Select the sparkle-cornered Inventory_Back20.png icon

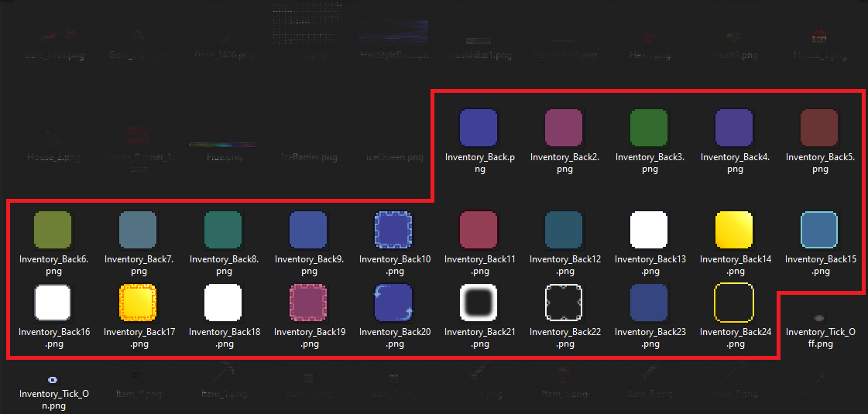coord(393,303)
